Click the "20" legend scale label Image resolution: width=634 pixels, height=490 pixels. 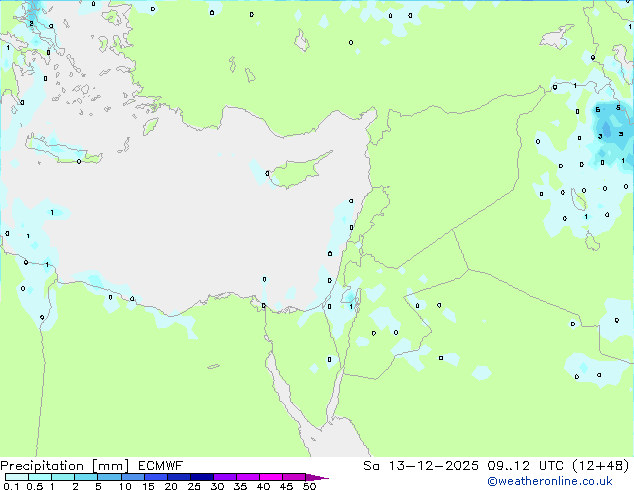click(171, 486)
